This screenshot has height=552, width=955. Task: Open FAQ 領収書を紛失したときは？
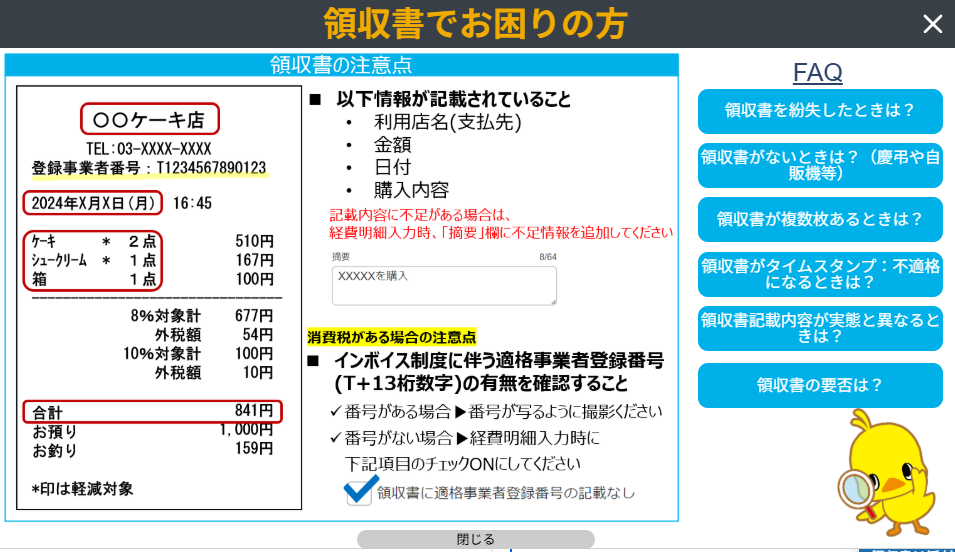pos(820,111)
